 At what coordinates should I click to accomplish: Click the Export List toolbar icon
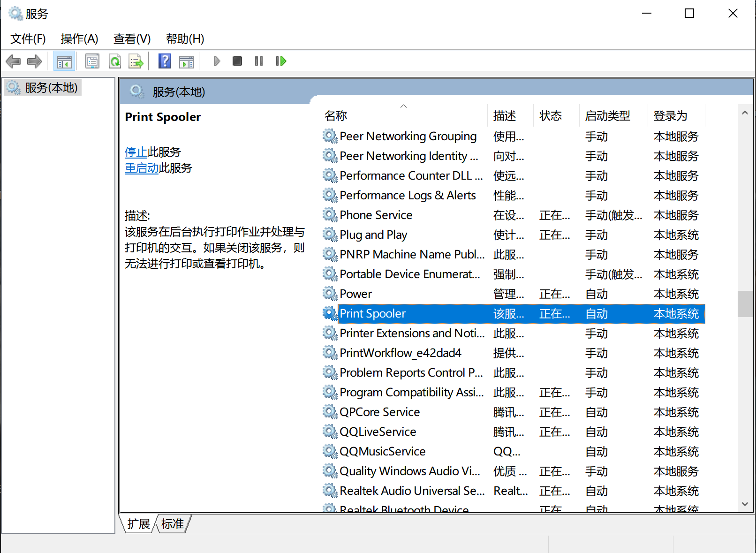[136, 61]
